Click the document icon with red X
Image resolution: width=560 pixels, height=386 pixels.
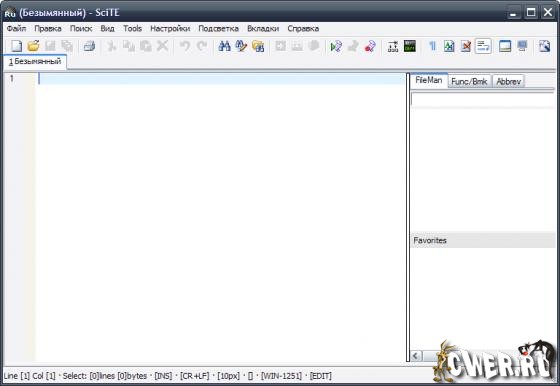click(x=466, y=46)
